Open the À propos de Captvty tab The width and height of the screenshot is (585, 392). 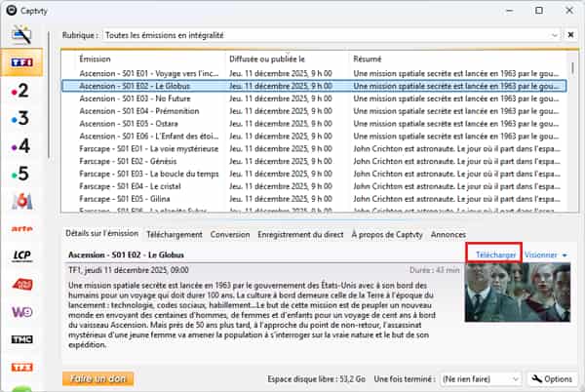click(x=387, y=235)
